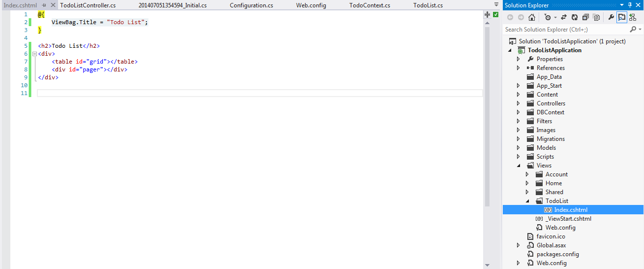Toggle Preview Selected Items button
The image size is (644, 269).
(x=622, y=17)
